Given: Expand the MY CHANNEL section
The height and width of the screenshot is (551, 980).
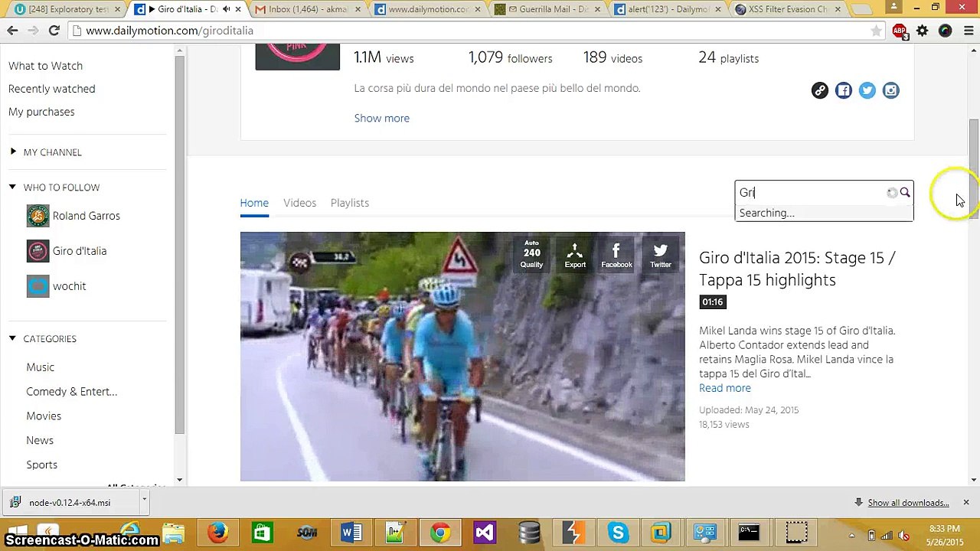Looking at the screenshot, I should 13,152.
